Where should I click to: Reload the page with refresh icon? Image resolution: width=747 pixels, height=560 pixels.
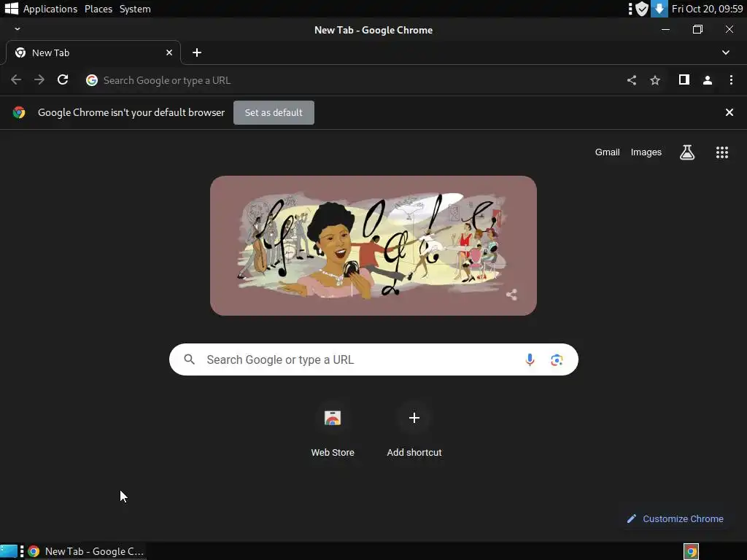pos(63,80)
